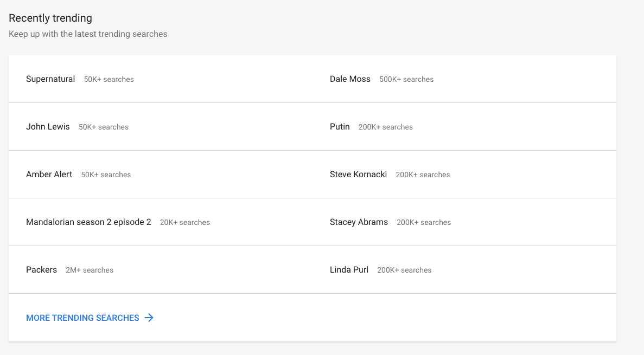Open the Supernatural trending search
Viewport: 644px width, 355px height.
click(x=50, y=79)
